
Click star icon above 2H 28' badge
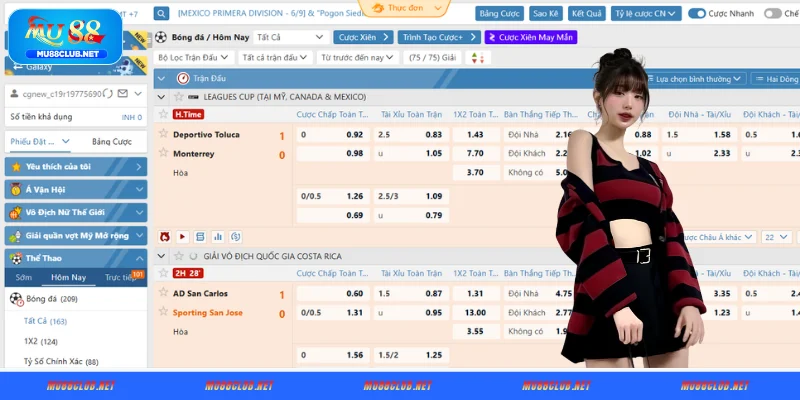pos(163,272)
